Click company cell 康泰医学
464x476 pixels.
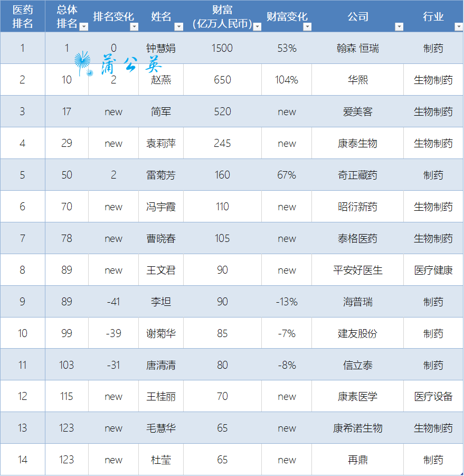(357, 396)
